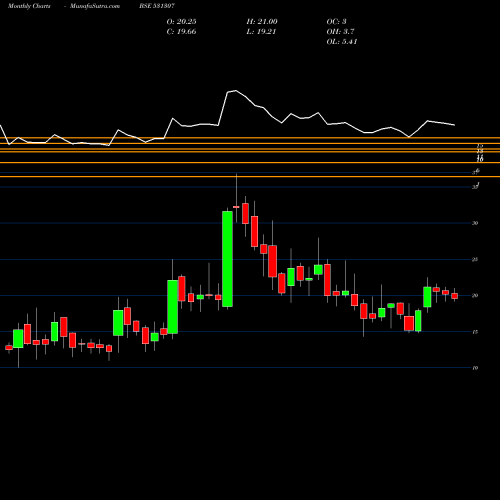Select the "OC: 3" reading

336,22
